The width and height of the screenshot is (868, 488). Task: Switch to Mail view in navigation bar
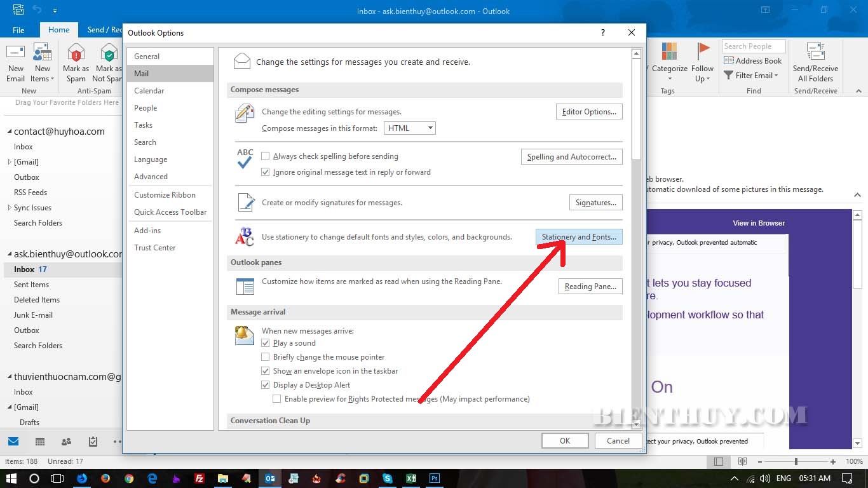[x=13, y=442]
